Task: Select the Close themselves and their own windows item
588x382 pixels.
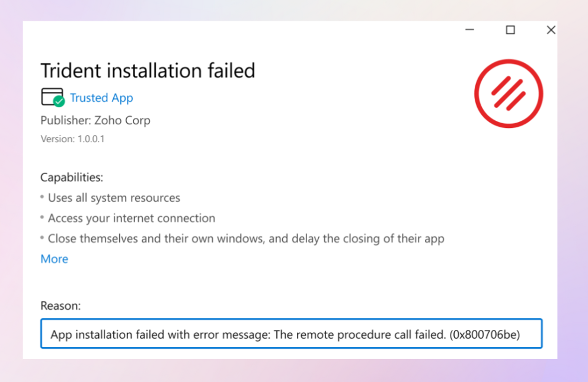Action: 246,239
